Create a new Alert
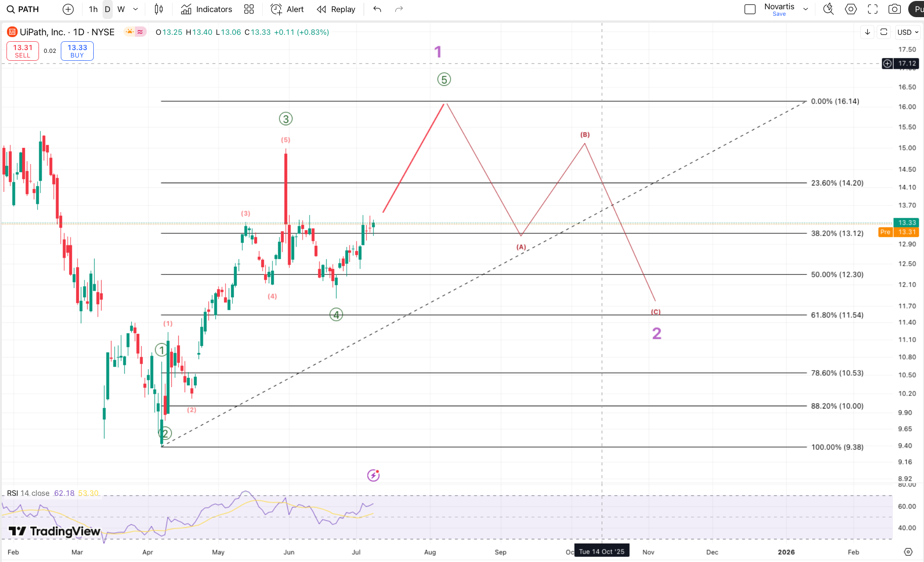 coord(287,9)
